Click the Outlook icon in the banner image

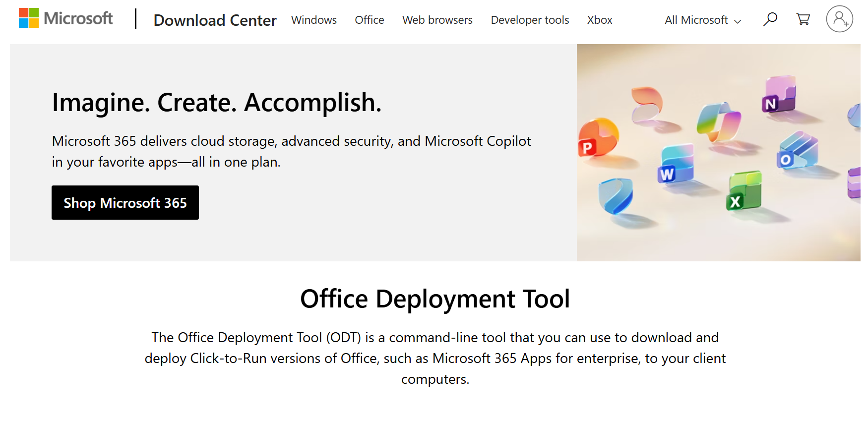[797, 150]
